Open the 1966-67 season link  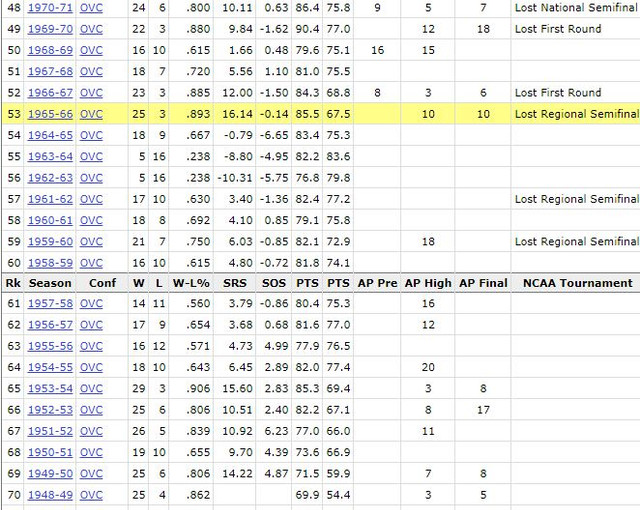click(50, 93)
